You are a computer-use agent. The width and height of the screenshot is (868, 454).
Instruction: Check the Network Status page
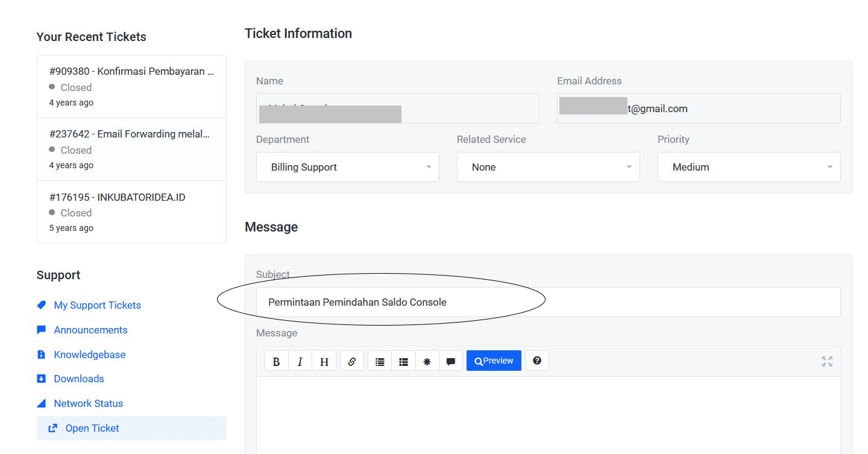[87, 403]
